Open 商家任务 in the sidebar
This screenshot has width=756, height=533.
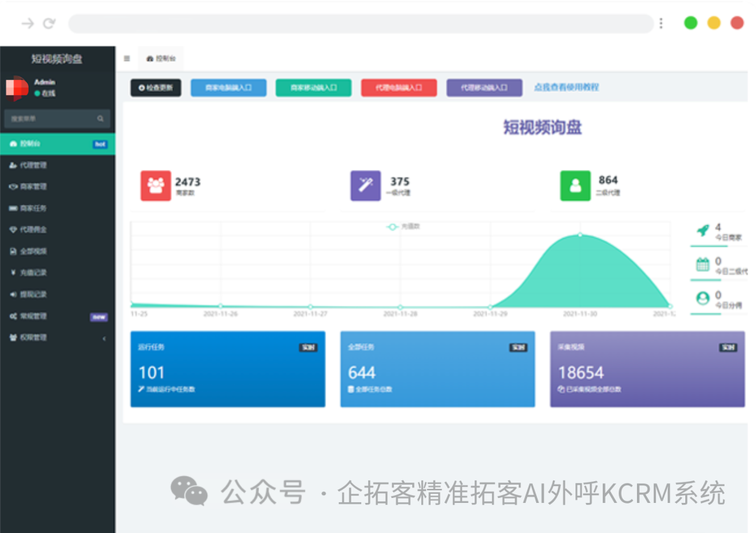57,209
